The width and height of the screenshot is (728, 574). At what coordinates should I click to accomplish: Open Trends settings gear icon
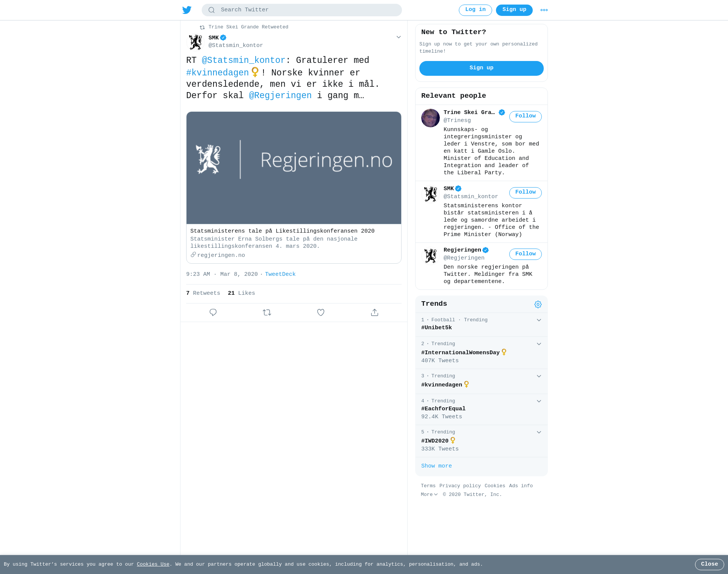click(538, 305)
